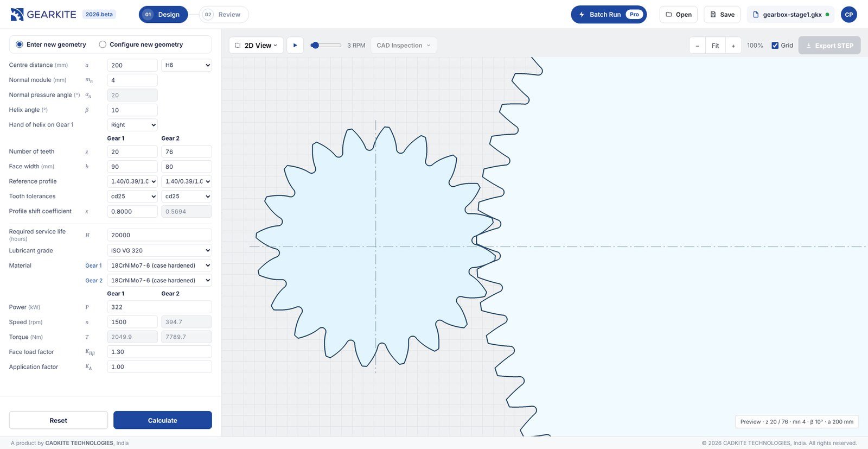Open the CP user avatar

(849, 15)
